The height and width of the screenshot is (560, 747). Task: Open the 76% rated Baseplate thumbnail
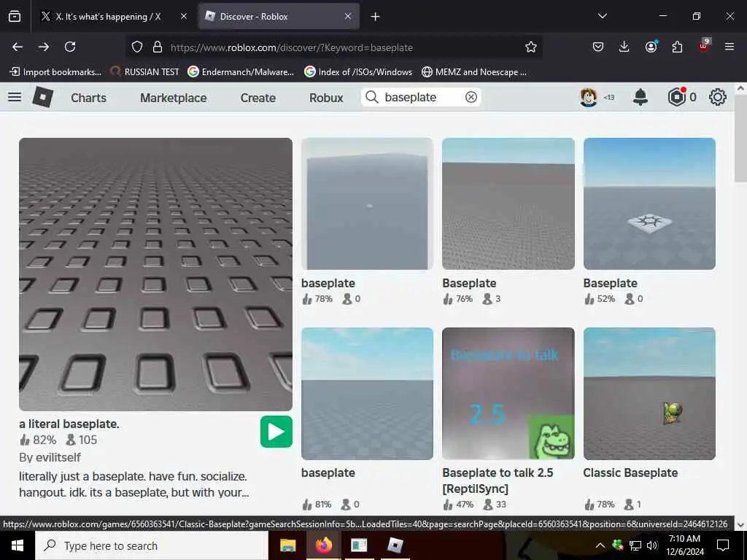pos(508,204)
